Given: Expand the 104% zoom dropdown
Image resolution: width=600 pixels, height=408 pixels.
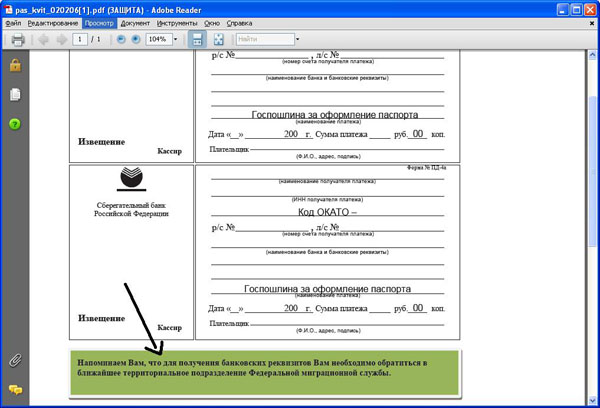Looking at the screenshot, I should pyautogui.click(x=176, y=39).
